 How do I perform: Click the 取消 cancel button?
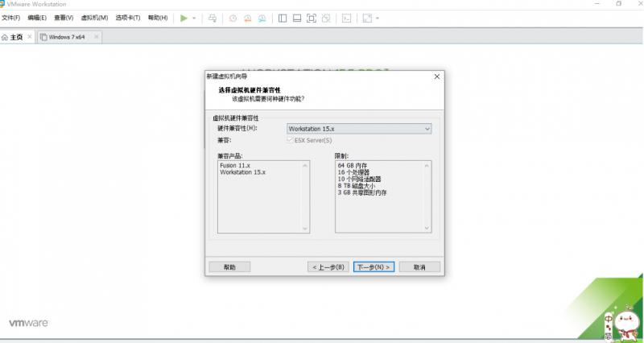[419, 267]
